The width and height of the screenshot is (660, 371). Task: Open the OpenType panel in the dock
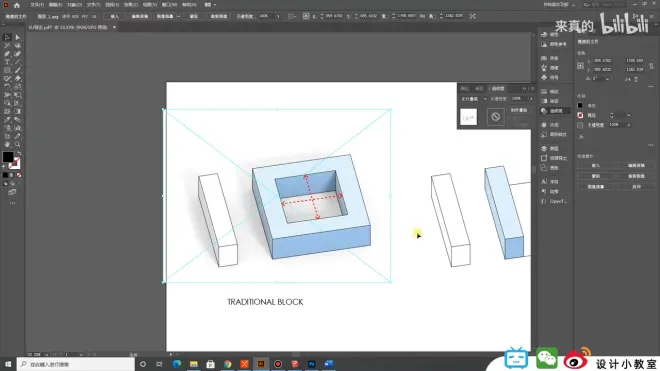pyautogui.click(x=554, y=201)
